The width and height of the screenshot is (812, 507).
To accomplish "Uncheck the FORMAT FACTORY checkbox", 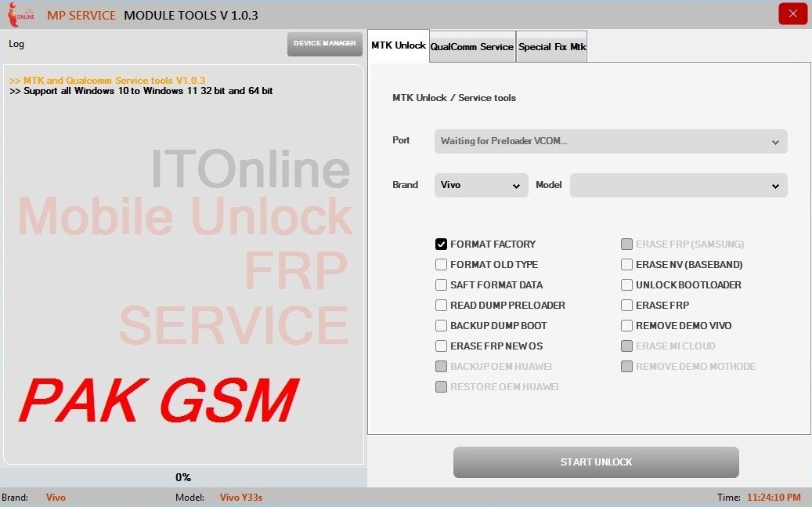I will 441,244.
